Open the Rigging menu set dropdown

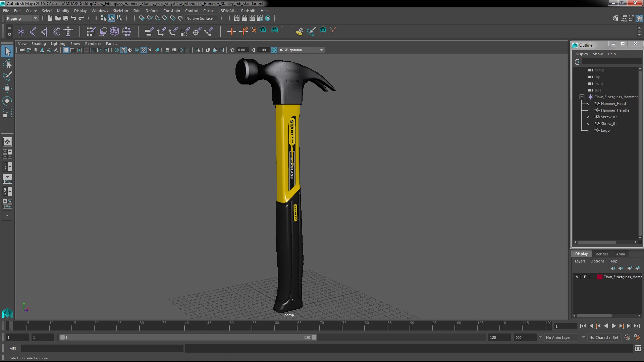[x=22, y=18]
